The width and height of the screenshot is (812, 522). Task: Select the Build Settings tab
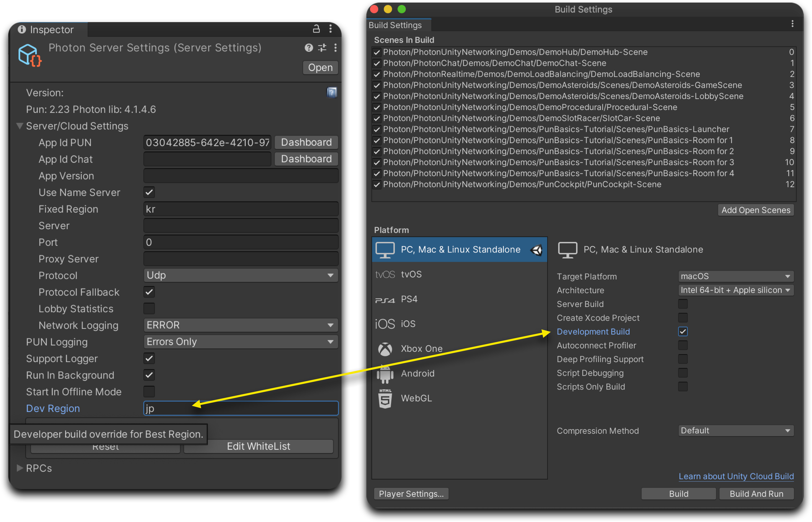point(399,25)
